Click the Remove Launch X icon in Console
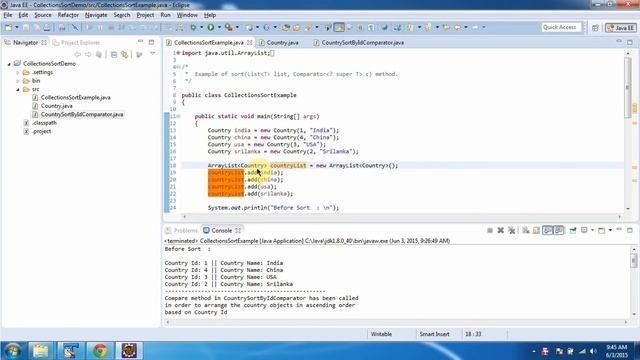Viewport: 640px width, 360px height. (500, 231)
